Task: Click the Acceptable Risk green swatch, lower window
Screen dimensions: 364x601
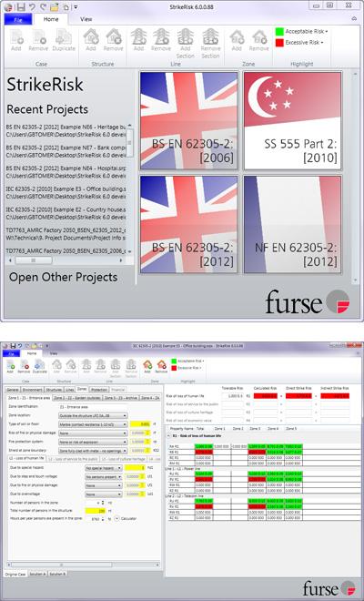Action: [174, 362]
